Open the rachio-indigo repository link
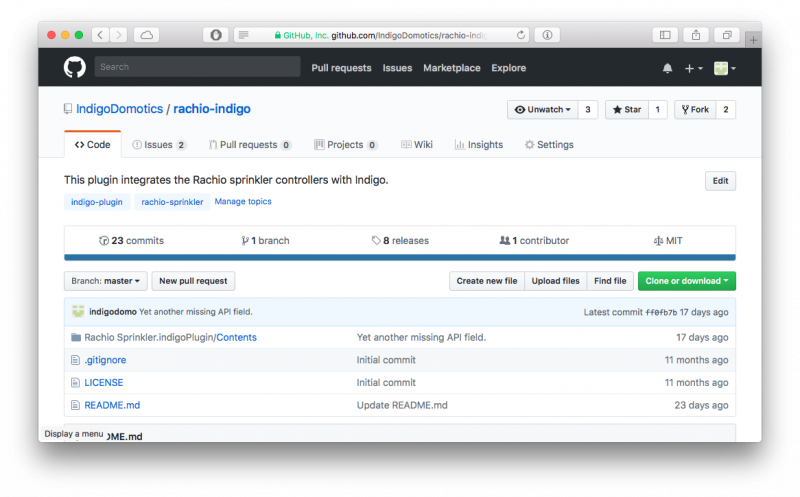The height and width of the screenshot is (497, 800). pyautogui.click(x=212, y=109)
